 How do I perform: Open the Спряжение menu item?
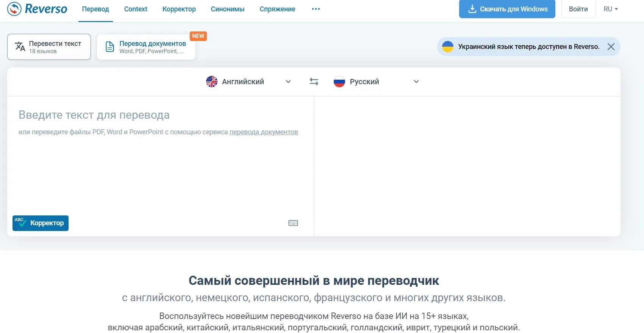point(277,9)
